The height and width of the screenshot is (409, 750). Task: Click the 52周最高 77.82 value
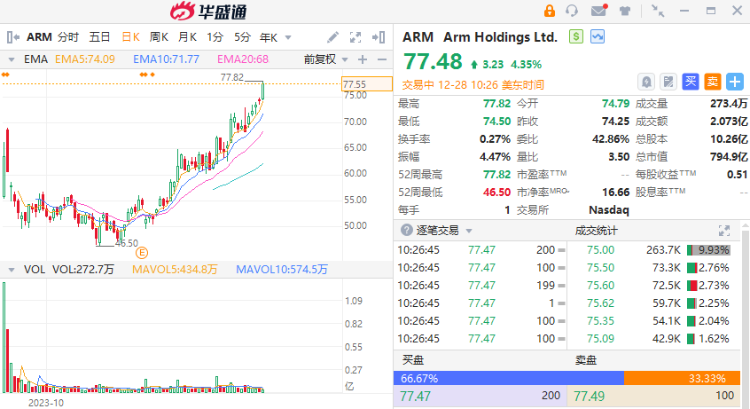[496, 175]
